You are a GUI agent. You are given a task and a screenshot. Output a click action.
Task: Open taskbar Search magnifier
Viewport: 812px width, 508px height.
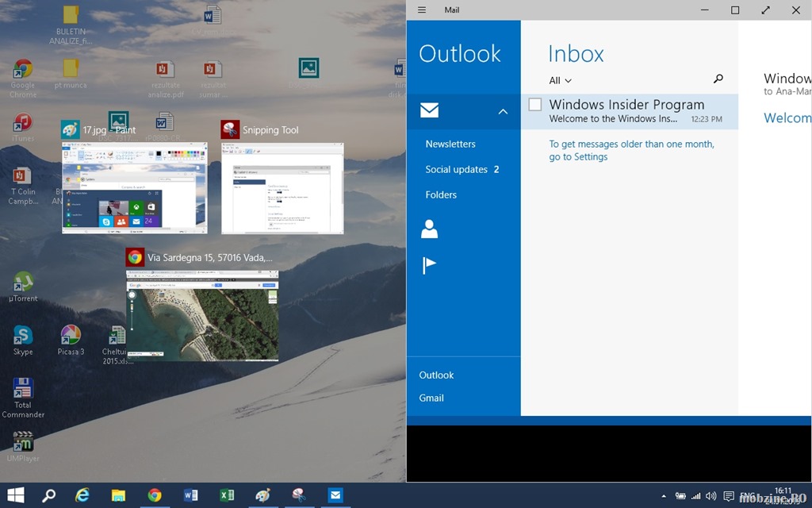[48, 495]
